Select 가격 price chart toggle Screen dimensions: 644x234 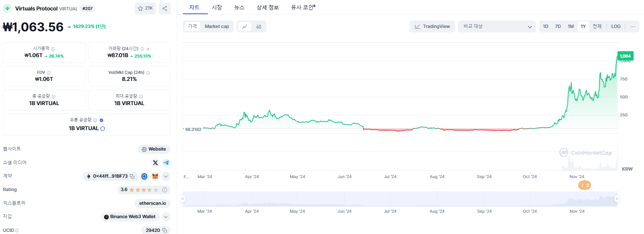tap(192, 26)
